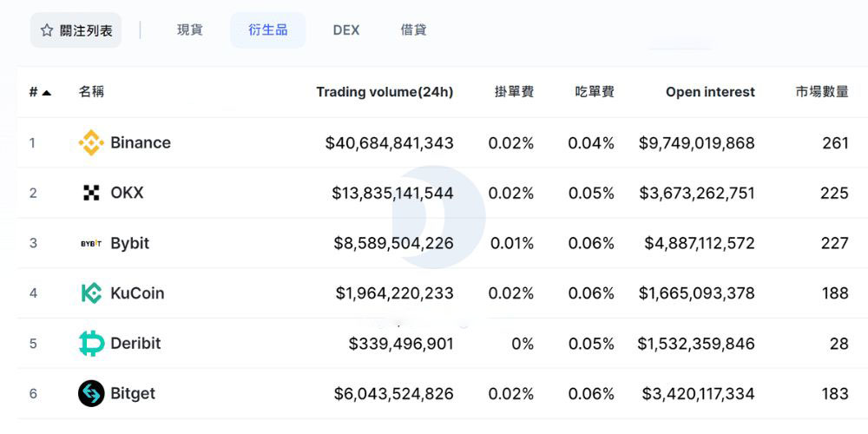The image size is (868, 434).
Task: Click Bybit maker fee 0.01%
Action: (x=512, y=244)
